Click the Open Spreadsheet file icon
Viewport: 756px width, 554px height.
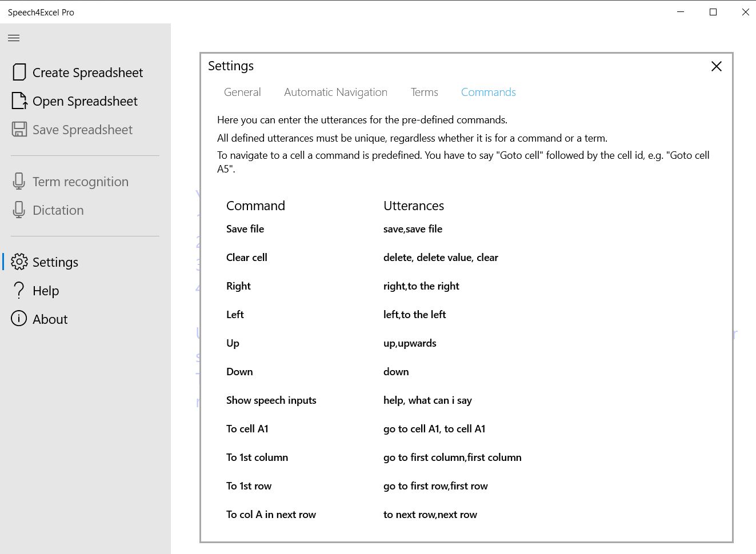click(x=19, y=101)
